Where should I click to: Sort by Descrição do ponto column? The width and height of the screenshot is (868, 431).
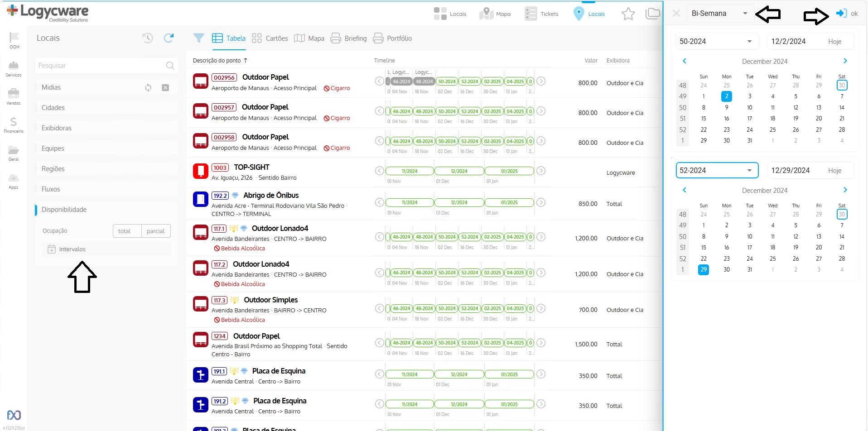220,60
